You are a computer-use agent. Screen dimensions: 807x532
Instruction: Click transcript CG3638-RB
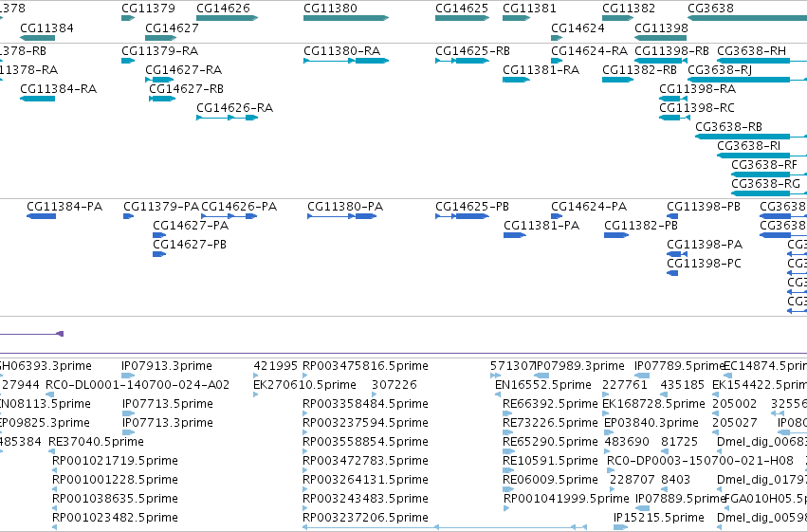coord(729,127)
